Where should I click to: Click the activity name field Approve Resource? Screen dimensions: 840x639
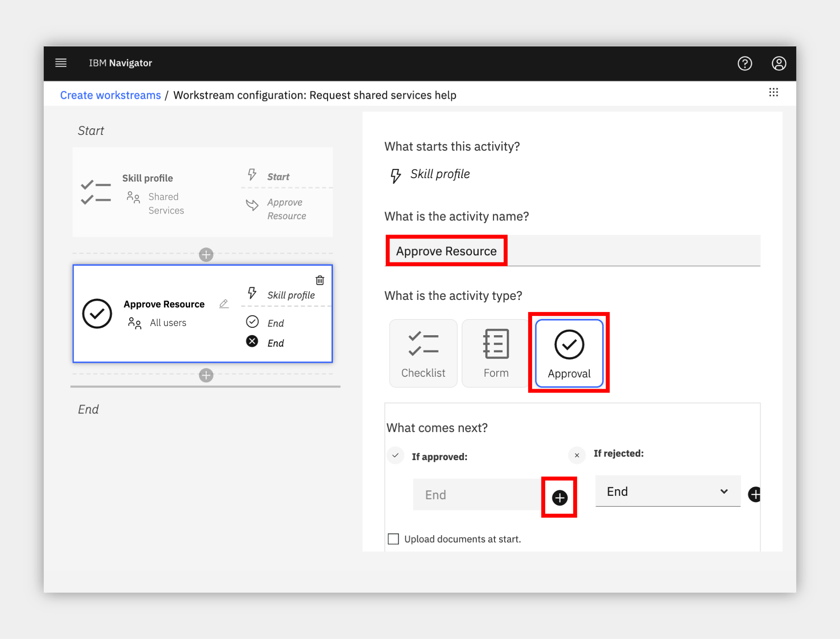[572, 251]
